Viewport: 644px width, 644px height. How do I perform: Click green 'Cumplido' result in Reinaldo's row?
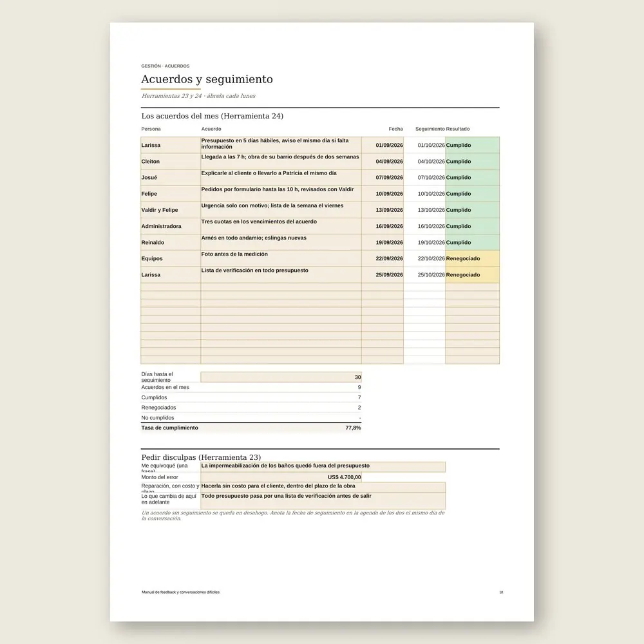click(x=472, y=242)
